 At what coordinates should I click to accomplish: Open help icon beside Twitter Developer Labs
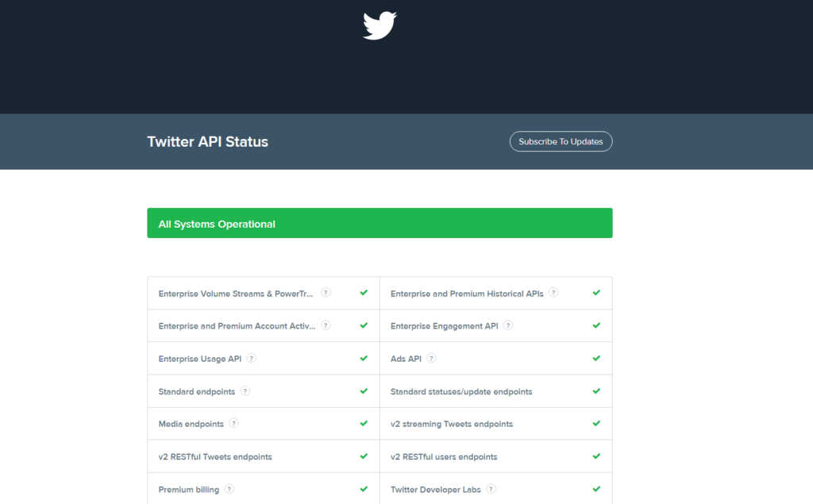click(x=491, y=489)
